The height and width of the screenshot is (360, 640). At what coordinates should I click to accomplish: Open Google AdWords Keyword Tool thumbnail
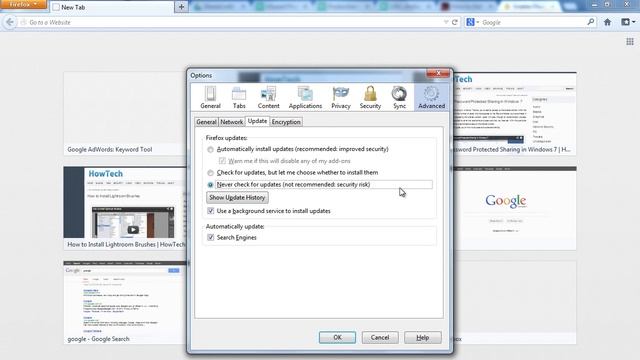tap(125, 113)
